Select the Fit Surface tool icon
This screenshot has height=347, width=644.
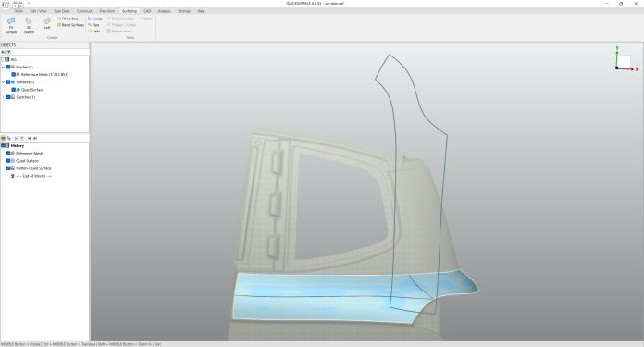tap(11, 26)
